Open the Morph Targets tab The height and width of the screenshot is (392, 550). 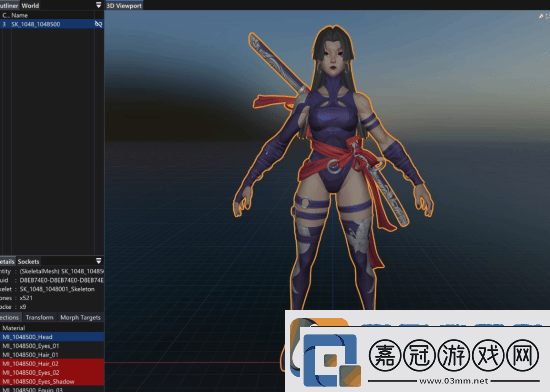point(80,317)
